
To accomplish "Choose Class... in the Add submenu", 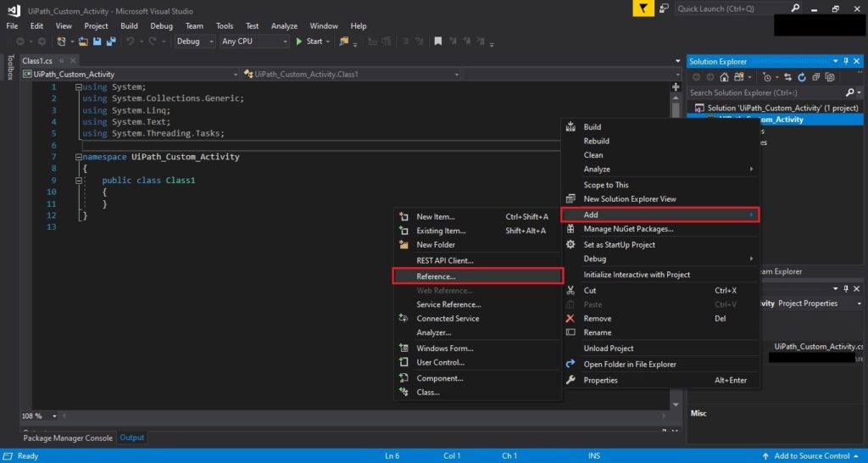I will tap(478, 392).
